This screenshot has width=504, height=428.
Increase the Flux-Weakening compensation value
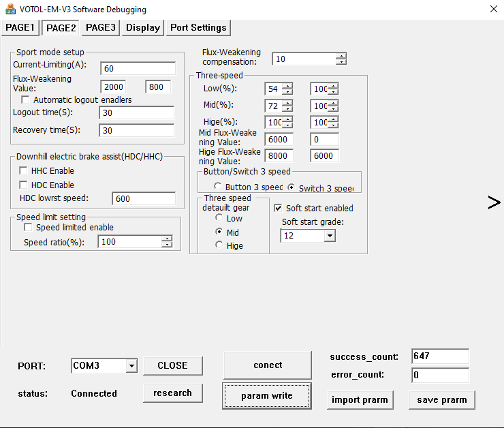(341, 56)
